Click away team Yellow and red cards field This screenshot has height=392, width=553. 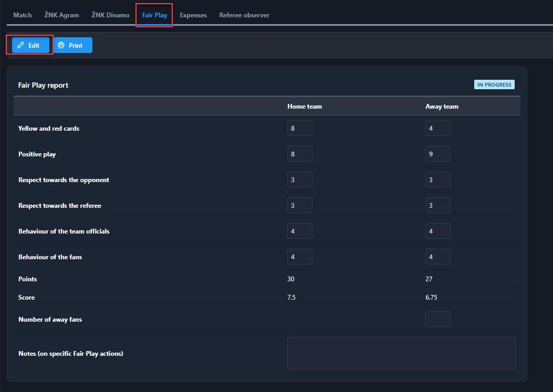coord(437,128)
